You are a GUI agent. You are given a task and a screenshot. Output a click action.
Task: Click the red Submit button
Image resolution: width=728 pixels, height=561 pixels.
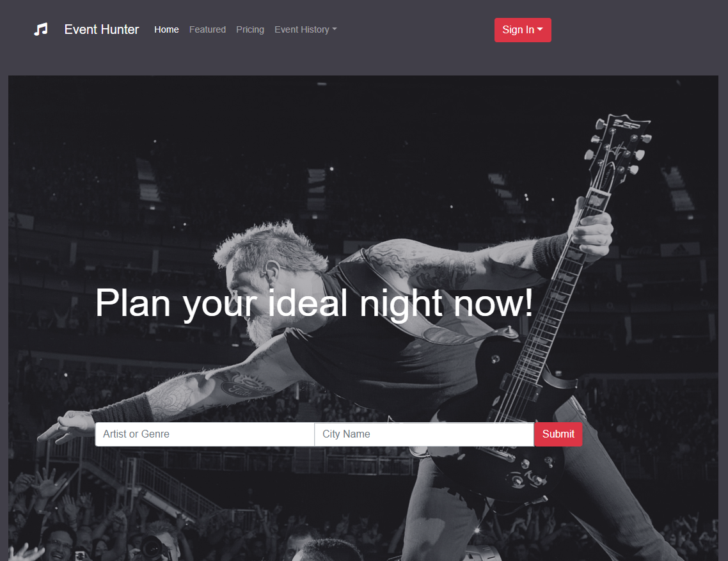click(558, 434)
